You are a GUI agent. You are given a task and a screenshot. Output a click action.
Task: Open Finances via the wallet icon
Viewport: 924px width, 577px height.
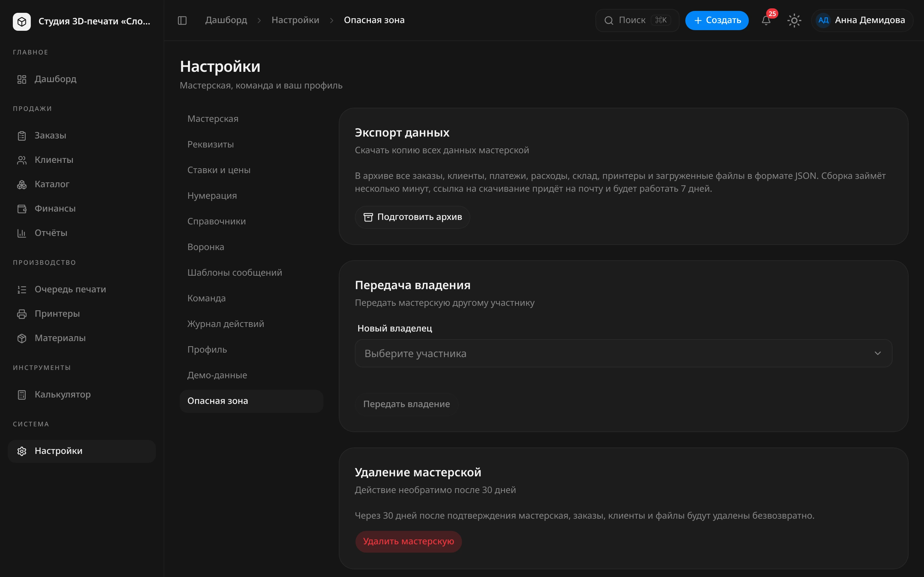22,209
